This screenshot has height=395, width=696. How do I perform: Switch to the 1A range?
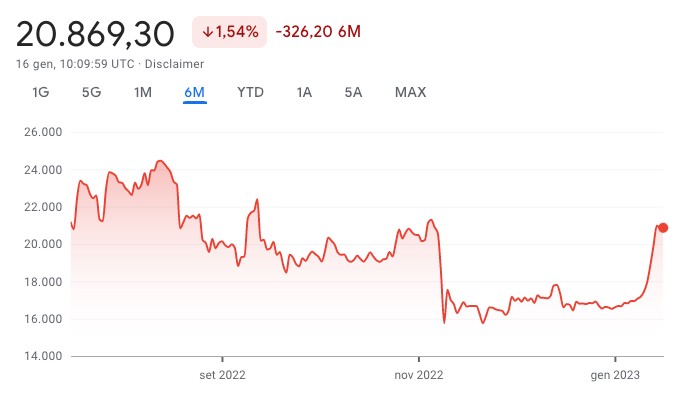pos(304,92)
